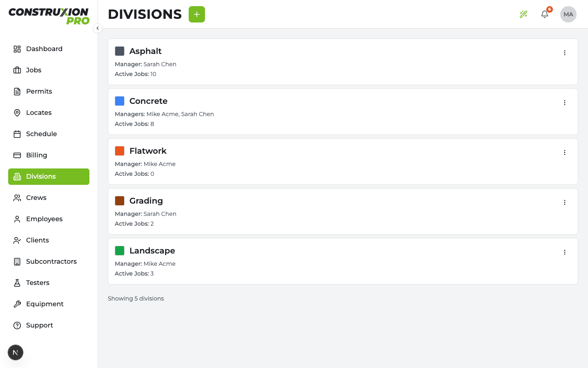Select the Divisions sidebar item
This screenshot has height=368, width=588.
pyautogui.click(x=49, y=177)
